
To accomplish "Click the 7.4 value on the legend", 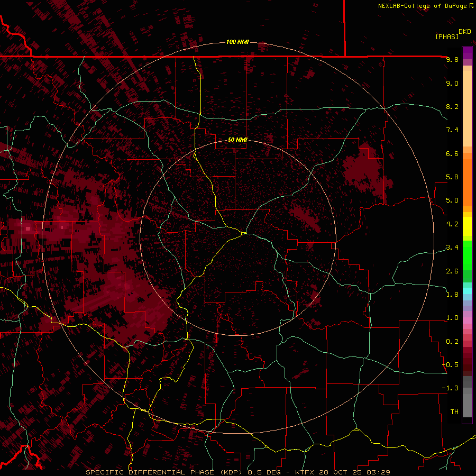I will pyautogui.click(x=452, y=130).
